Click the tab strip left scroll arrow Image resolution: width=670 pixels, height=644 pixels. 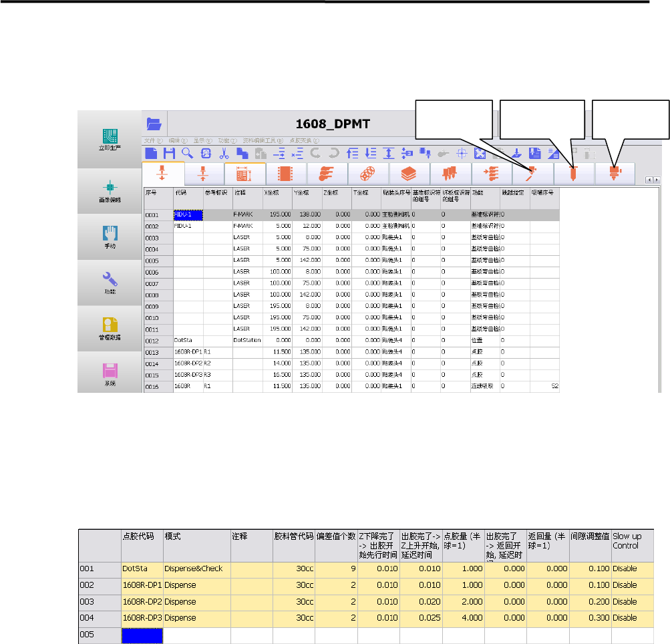click(x=649, y=180)
